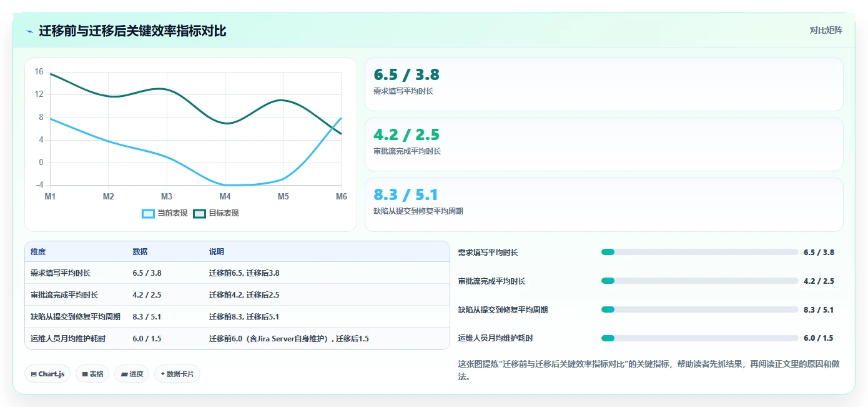Click table cell 缺陷从提交到修复平均周期

pyautogui.click(x=76, y=317)
